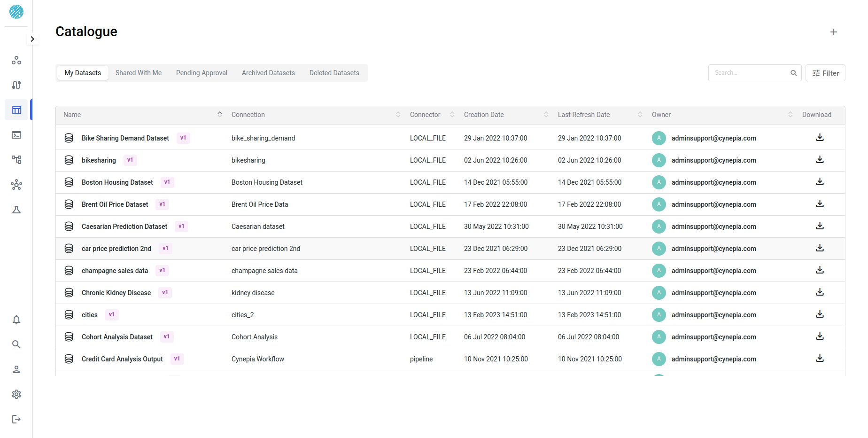Download champagne sales data
The width and height of the screenshot is (868, 438).
pyautogui.click(x=820, y=270)
